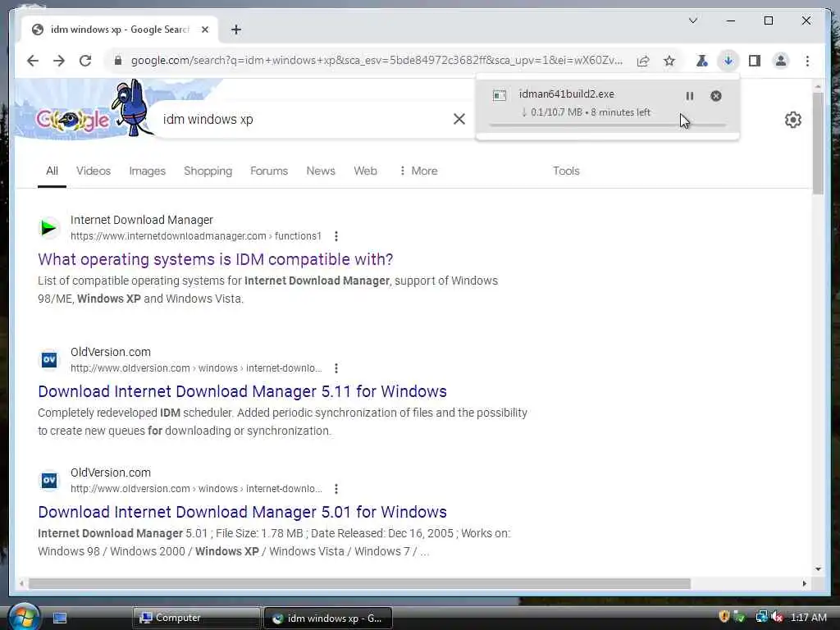Click the 1:17 AM system clock
This screenshot has height=630, width=840.
click(x=808, y=618)
